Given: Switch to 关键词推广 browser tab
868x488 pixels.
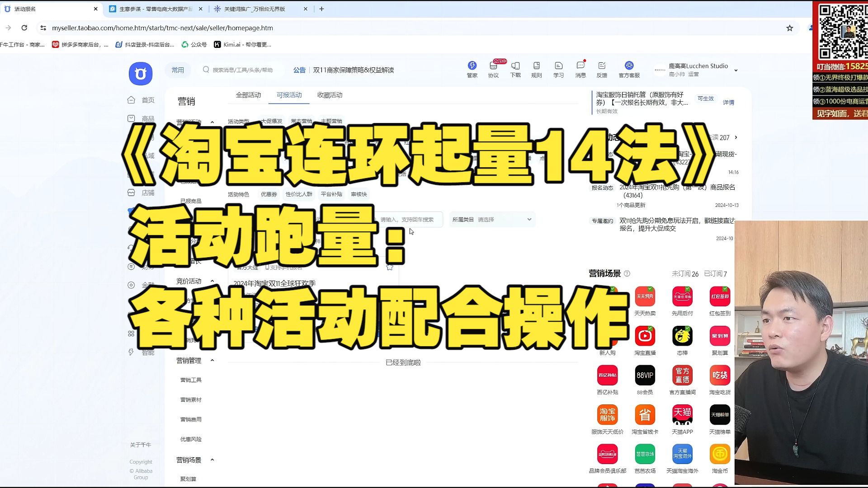Looking at the screenshot, I should pos(260,9).
